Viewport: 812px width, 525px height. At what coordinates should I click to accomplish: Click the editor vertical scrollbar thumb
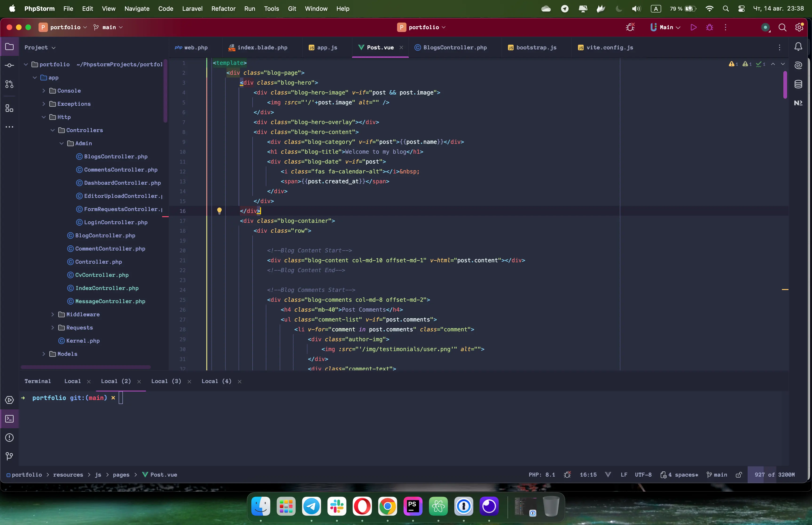[785, 85]
